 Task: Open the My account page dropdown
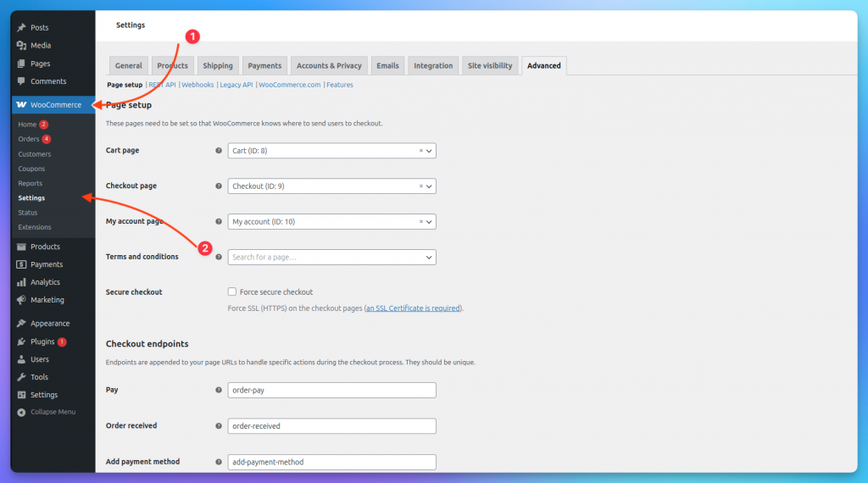331,221
